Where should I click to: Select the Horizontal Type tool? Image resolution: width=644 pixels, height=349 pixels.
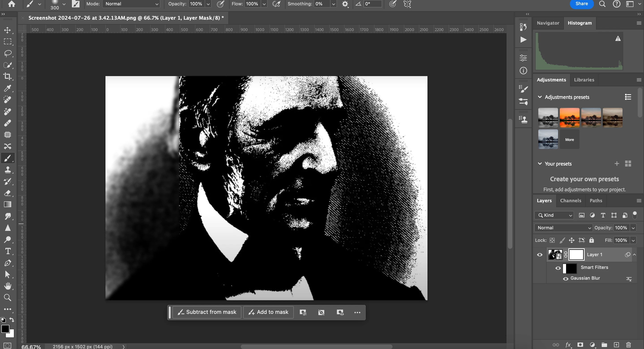pos(7,251)
